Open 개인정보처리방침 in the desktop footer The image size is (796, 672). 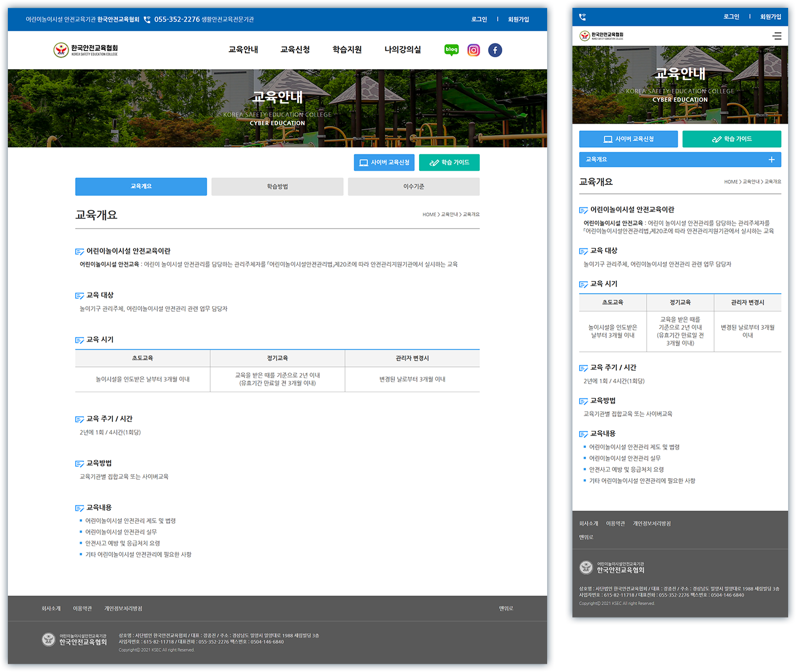coord(123,609)
